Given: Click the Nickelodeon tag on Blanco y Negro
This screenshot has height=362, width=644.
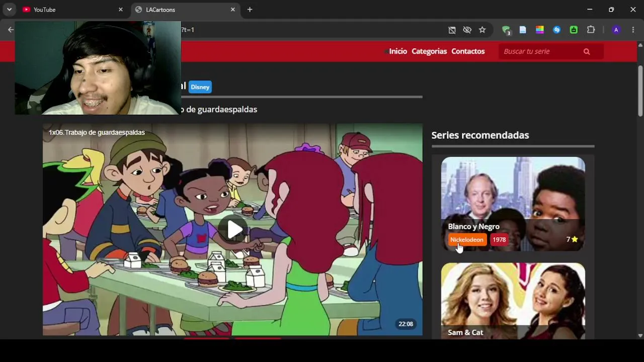Looking at the screenshot, I should pos(466,240).
